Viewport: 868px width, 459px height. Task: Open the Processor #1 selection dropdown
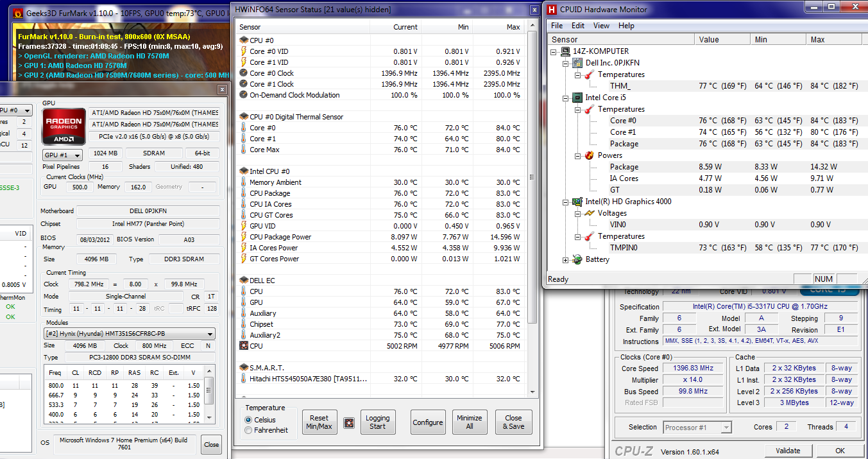697,428
